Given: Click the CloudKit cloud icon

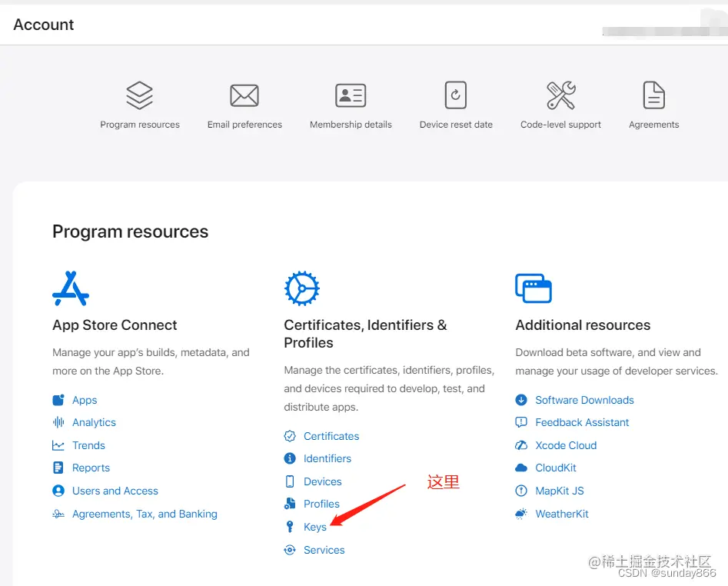Looking at the screenshot, I should coord(521,468).
